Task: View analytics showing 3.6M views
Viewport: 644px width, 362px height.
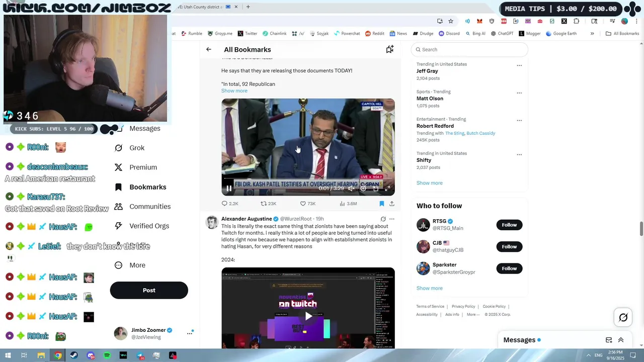Action: tap(348, 204)
